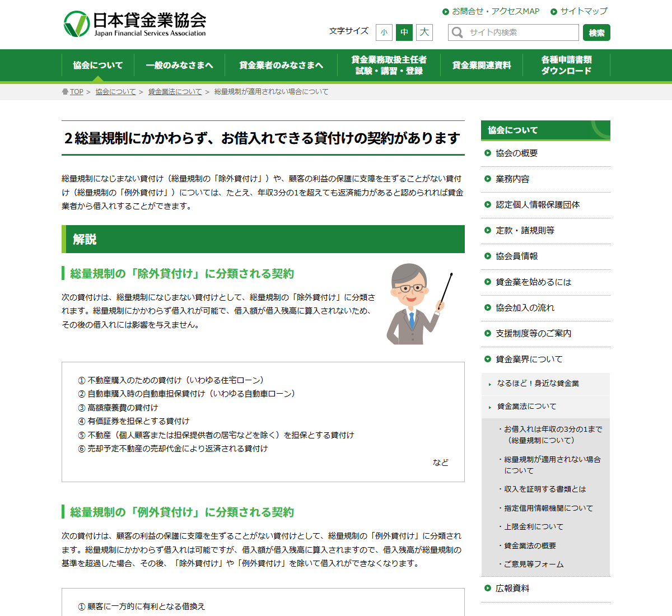The height and width of the screenshot is (616, 672).
Task: Click heading 総量規制の「例外貸付け」に分類される契約
Action: coord(182,512)
